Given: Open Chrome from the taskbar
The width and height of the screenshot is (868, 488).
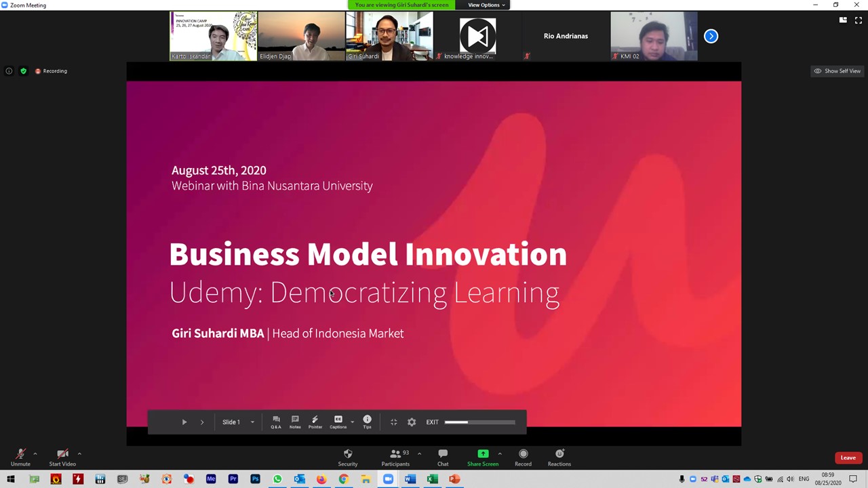Looking at the screenshot, I should [343, 479].
